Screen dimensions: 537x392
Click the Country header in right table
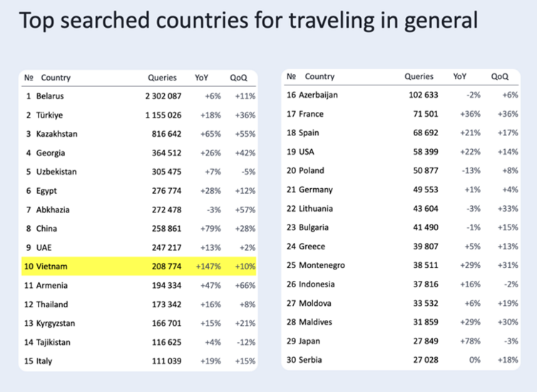pos(319,76)
